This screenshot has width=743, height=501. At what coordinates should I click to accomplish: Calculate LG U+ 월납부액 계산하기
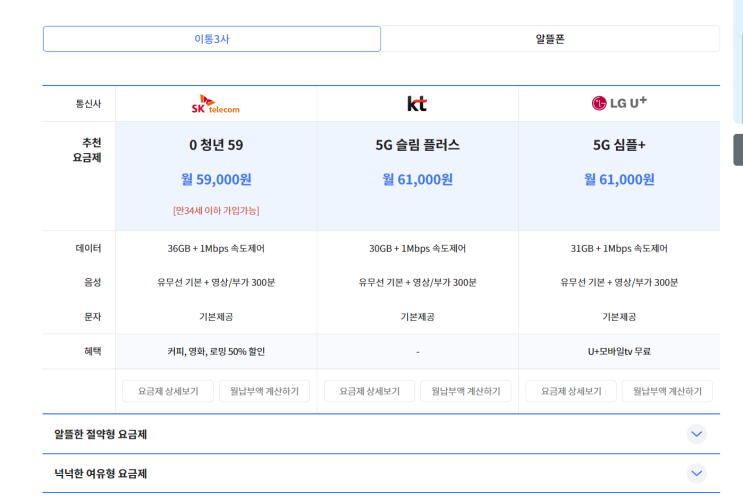[667, 391]
